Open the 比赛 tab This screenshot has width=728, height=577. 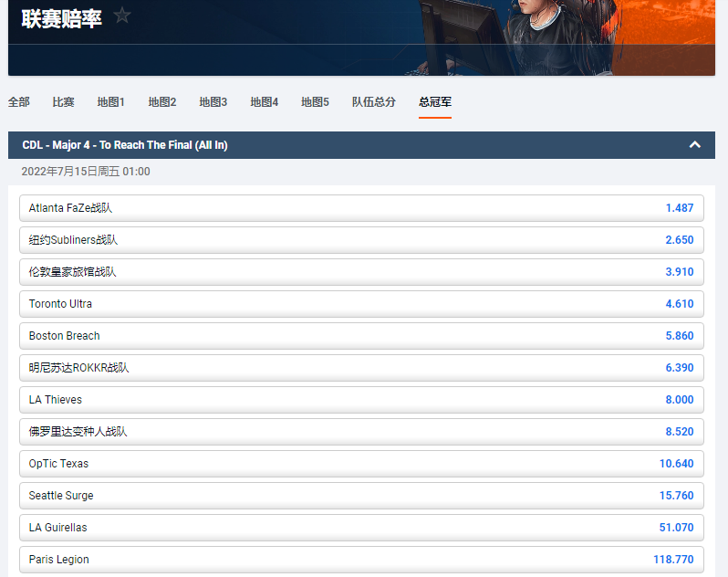tap(64, 102)
